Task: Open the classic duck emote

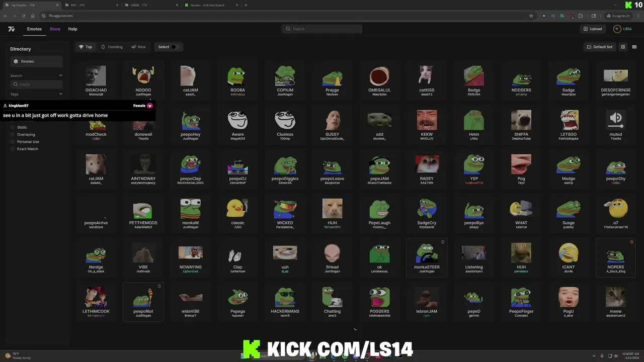Action: [x=237, y=213]
